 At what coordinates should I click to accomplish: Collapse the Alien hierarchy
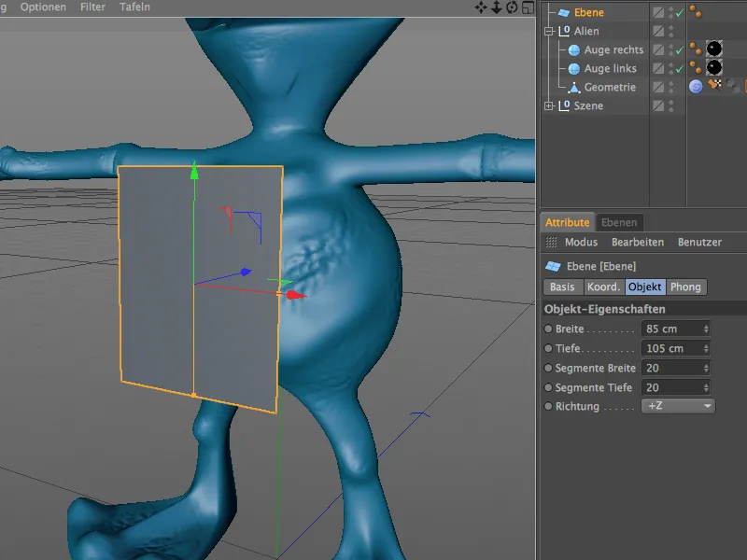pos(549,32)
